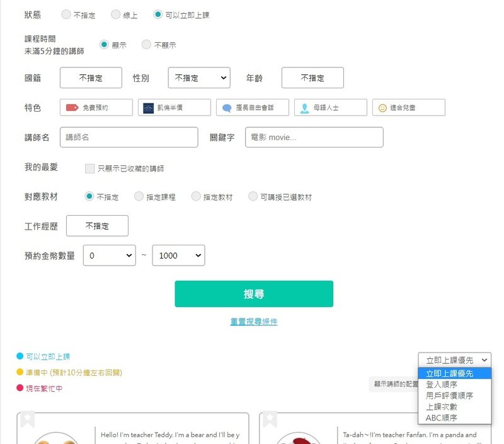
Task: Select 指定教材 radio option
Action: click(x=196, y=196)
